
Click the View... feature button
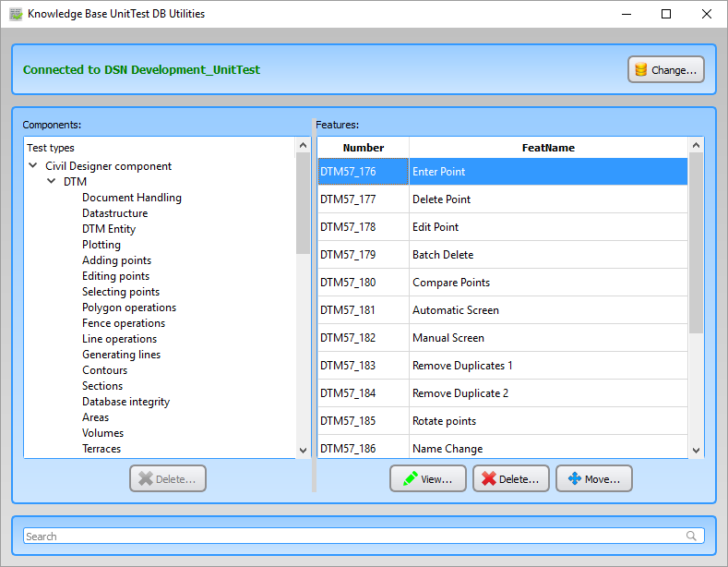coord(427,478)
